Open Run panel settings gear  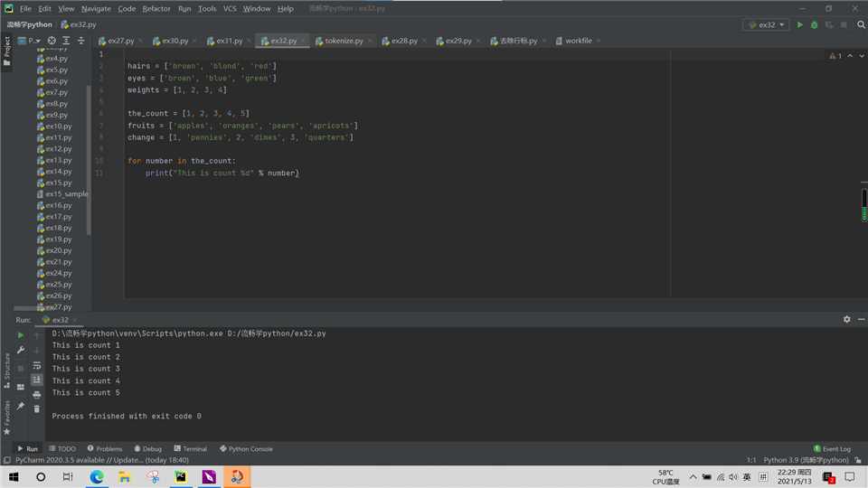(x=846, y=319)
